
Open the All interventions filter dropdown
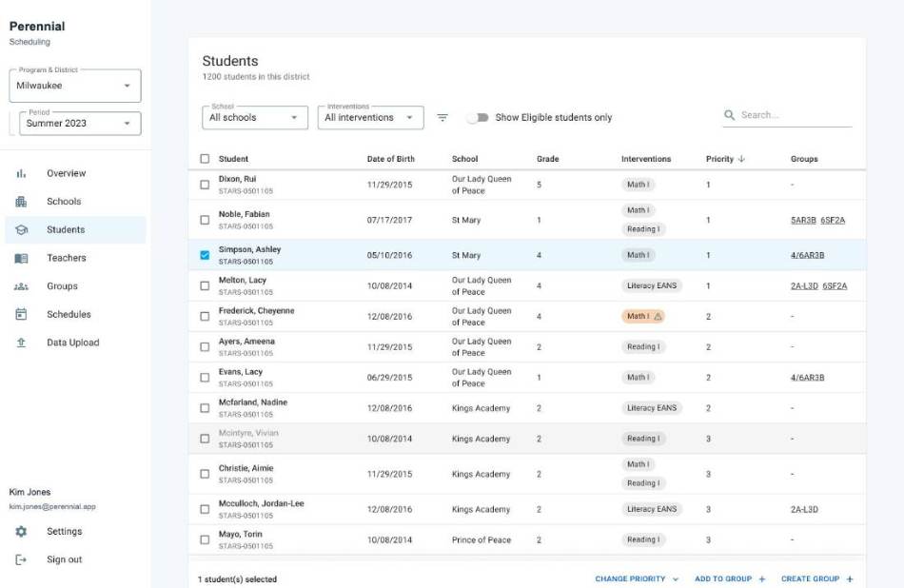[x=371, y=118]
